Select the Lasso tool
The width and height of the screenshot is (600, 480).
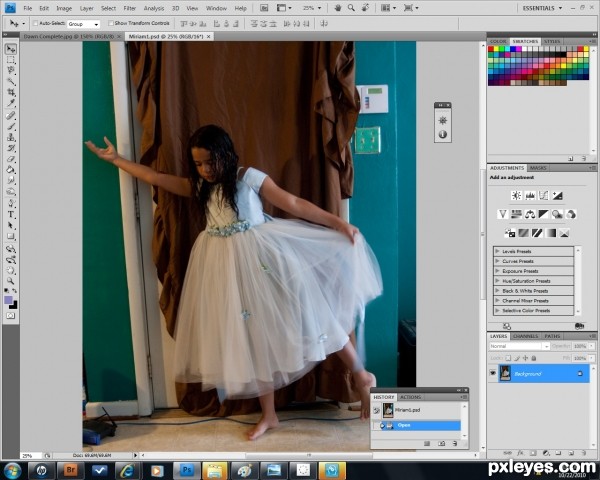[11, 70]
